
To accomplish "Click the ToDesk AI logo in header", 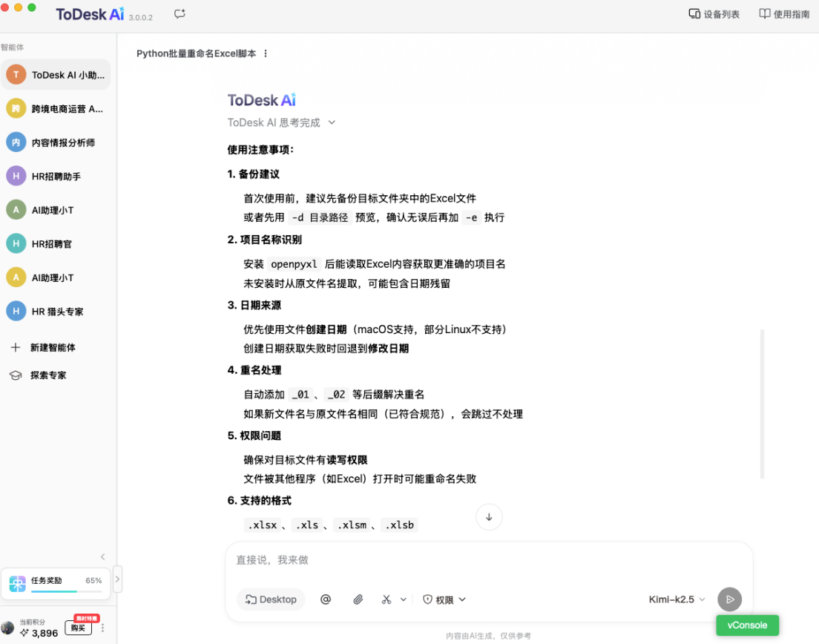I will tap(90, 14).
